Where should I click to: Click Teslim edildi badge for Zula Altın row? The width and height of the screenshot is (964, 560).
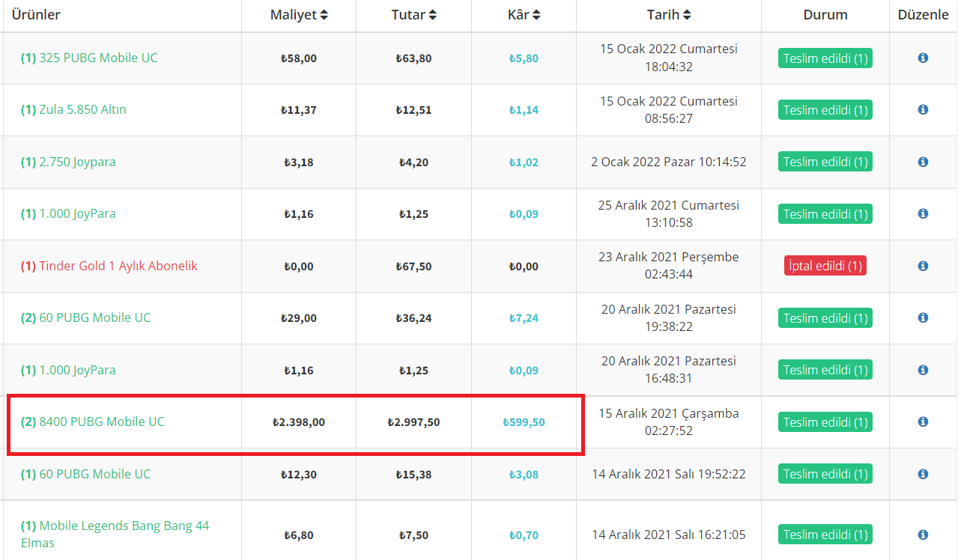pyautogui.click(x=825, y=110)
